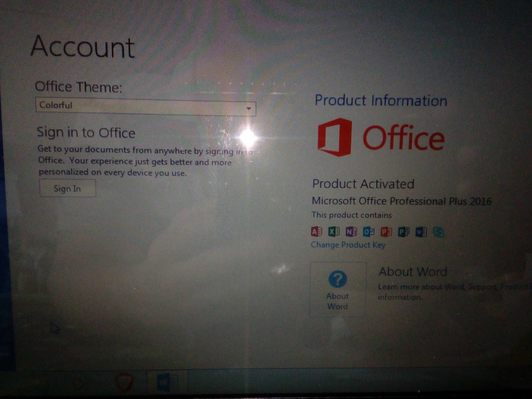Click the Account page title
This screenshot has width=532, height=399.
(x=82, y=47)
